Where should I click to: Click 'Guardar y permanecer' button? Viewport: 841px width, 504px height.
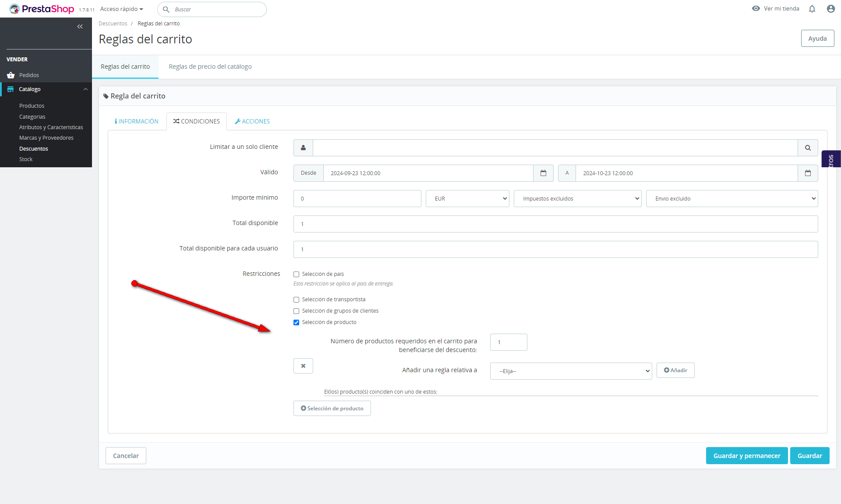746,456
